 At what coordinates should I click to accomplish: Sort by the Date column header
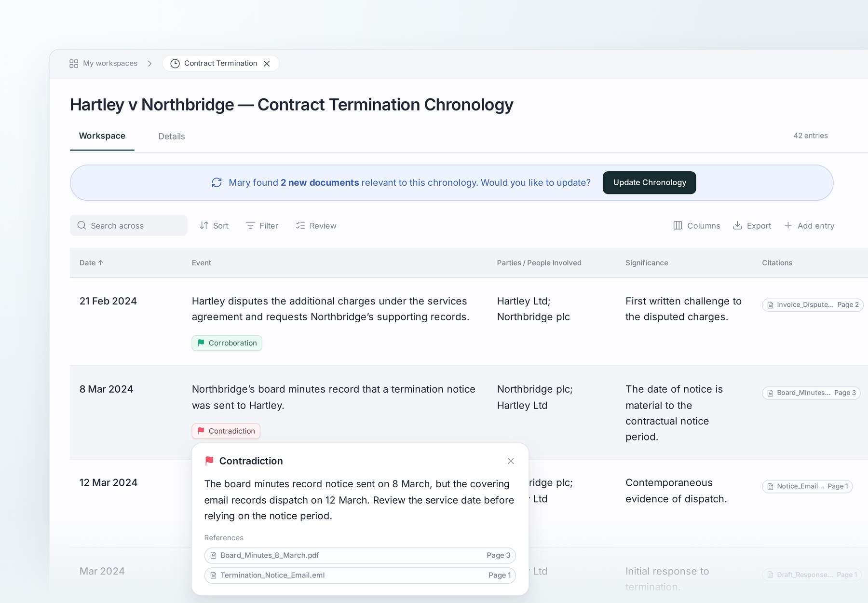(91, 263)
